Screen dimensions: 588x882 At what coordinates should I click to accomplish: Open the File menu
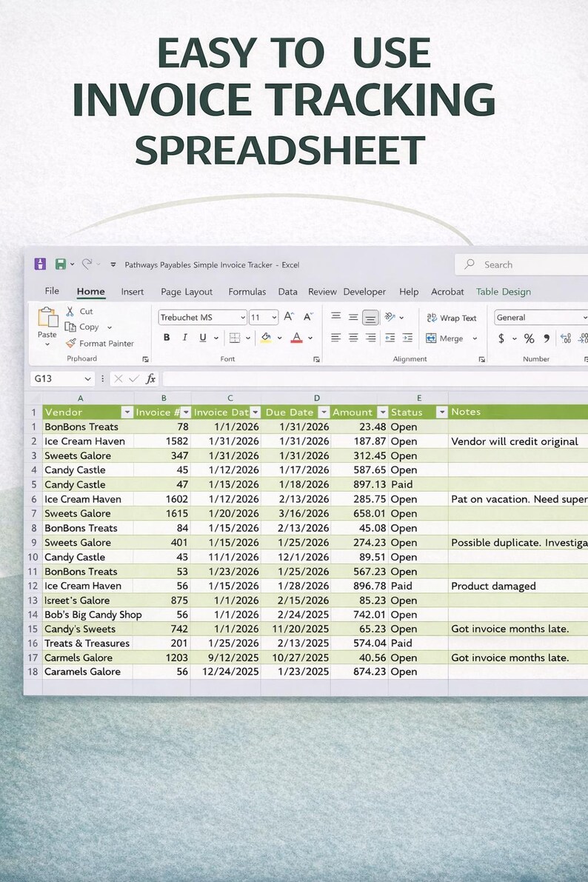(x=52, y=291)
